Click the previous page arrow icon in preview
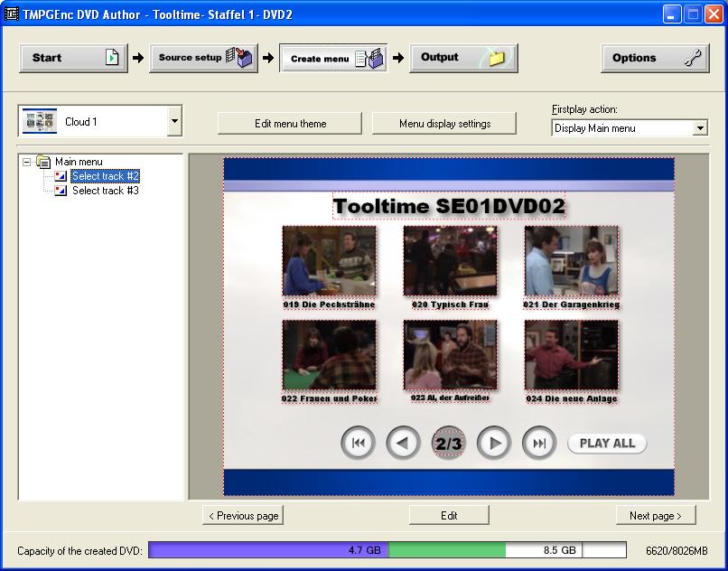 [x=403, y=443]
